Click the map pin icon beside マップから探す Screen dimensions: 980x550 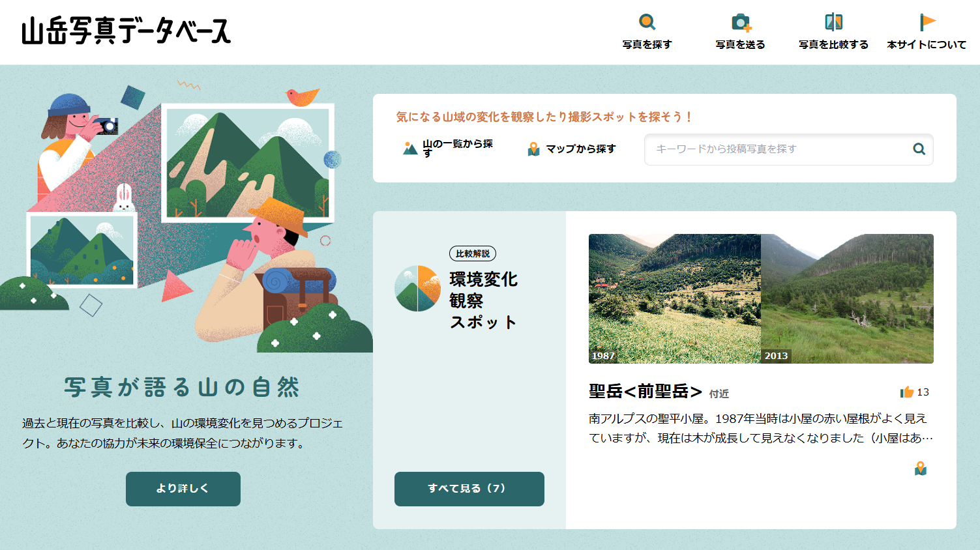(533, 149)
